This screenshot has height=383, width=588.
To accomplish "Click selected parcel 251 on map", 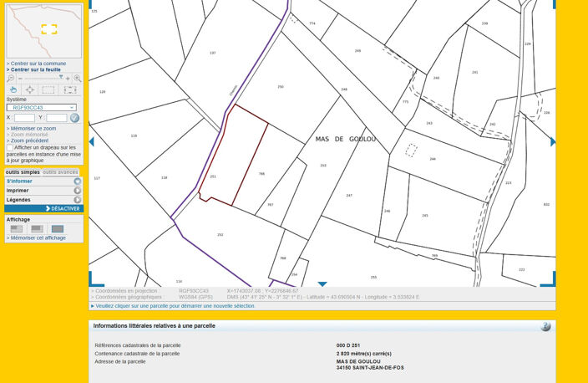I will pyautogui.click(x=232, y=154).
